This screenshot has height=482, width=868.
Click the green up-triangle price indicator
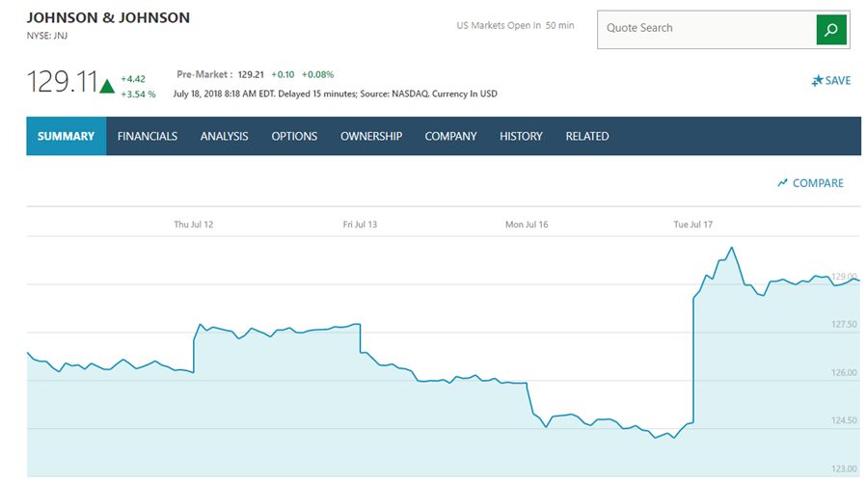[x=107, y=86]
